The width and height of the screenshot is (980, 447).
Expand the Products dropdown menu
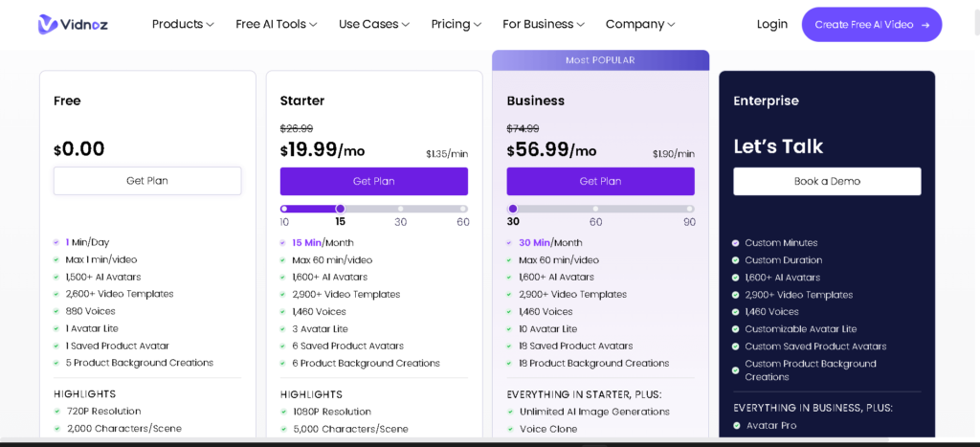pos(182,24)
